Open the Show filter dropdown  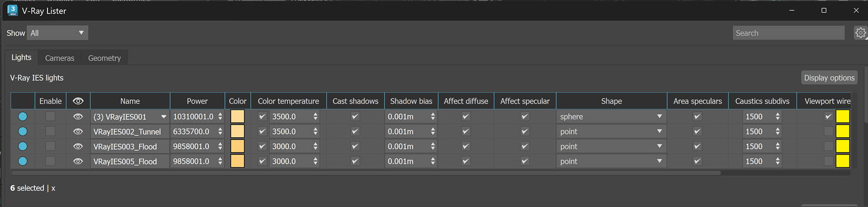[x=57, y=33]
